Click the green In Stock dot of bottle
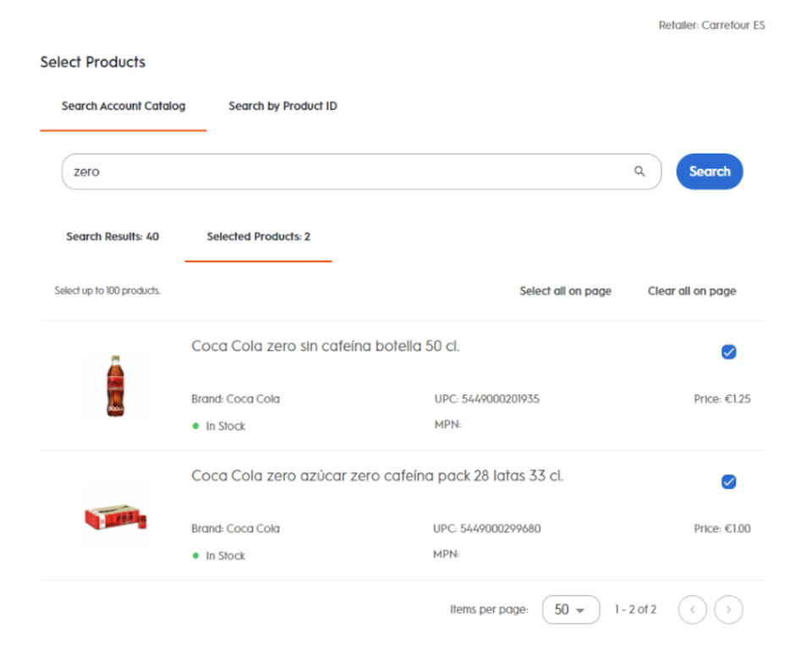The image size is (812, 651). [195, 426]
